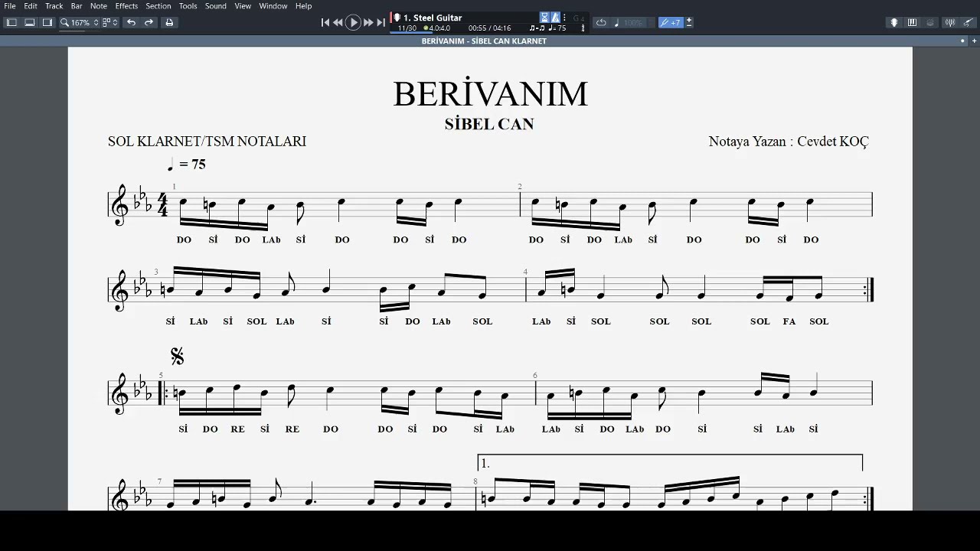
Task: Select the 1. Steel Guitar track name
Action: click(x=433, y=18)
